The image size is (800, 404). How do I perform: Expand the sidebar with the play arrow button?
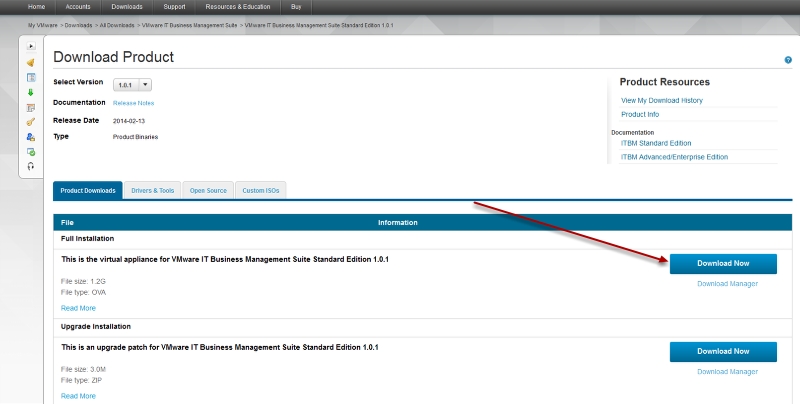pos(31,46)
